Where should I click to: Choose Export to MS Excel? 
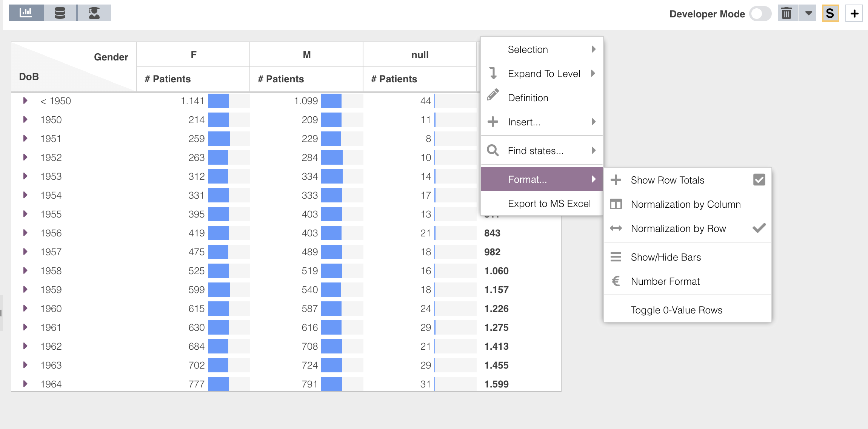(549, 204)
